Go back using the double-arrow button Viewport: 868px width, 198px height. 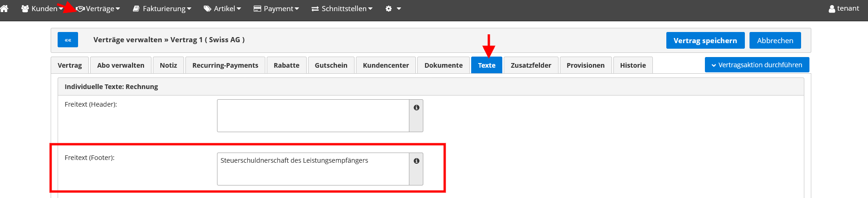(68, 40)
